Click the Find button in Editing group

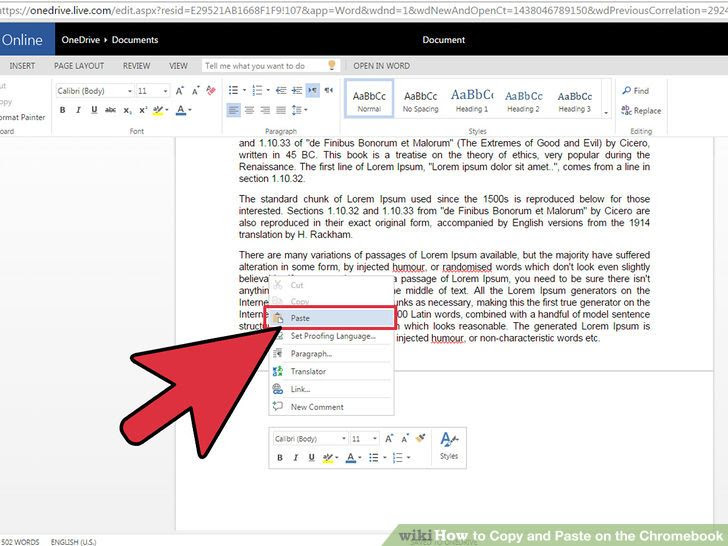[636, 91]
